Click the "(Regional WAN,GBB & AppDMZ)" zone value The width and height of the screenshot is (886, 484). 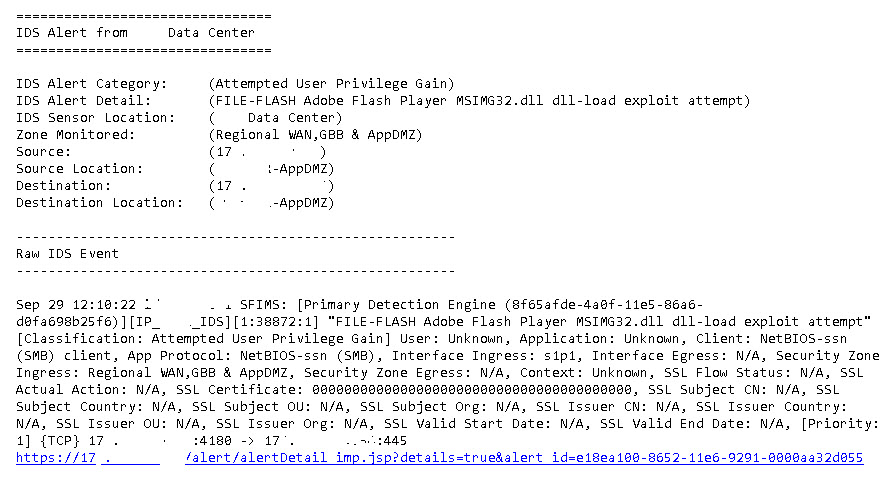coord(316,134)
